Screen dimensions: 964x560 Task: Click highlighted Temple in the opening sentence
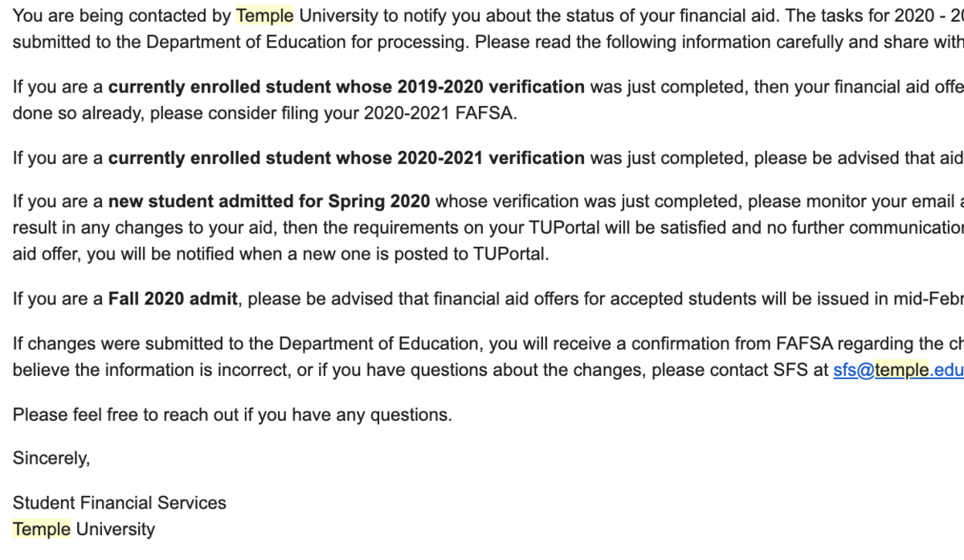[265, 16]
